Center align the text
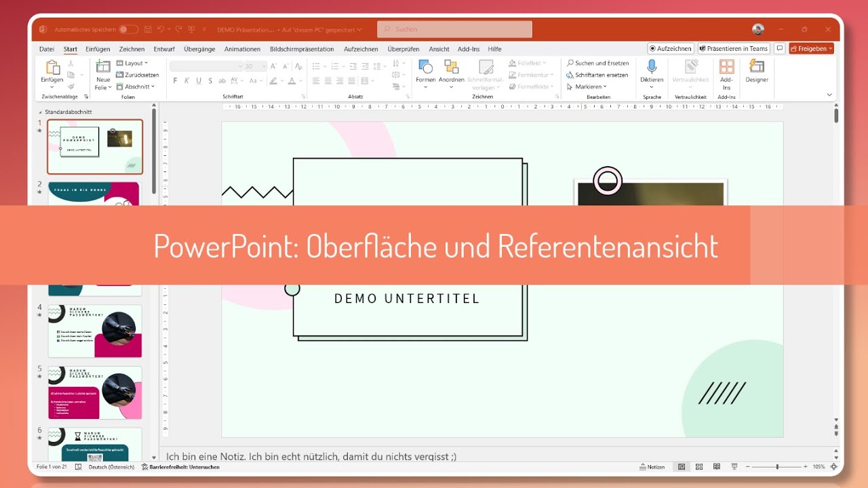868x488 pixels. (328, 81)
